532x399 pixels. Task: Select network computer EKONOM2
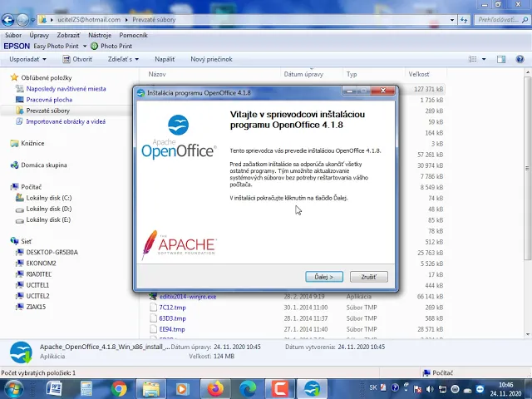pyautogui.click(x=41, y=264)
